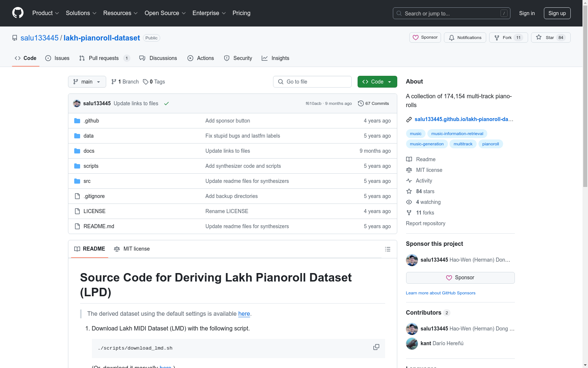Click 'Fix stupid bugs and lastfm labels' commit message
Image resolution: width=588 pixels, height=368 pixels.
click(243, 136)
